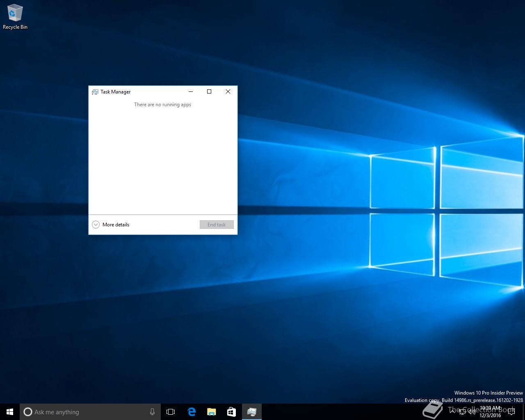Open the clock and calendar flyout
The width and height of the screenshot is (525, 420).
click(x=490, y=412)
